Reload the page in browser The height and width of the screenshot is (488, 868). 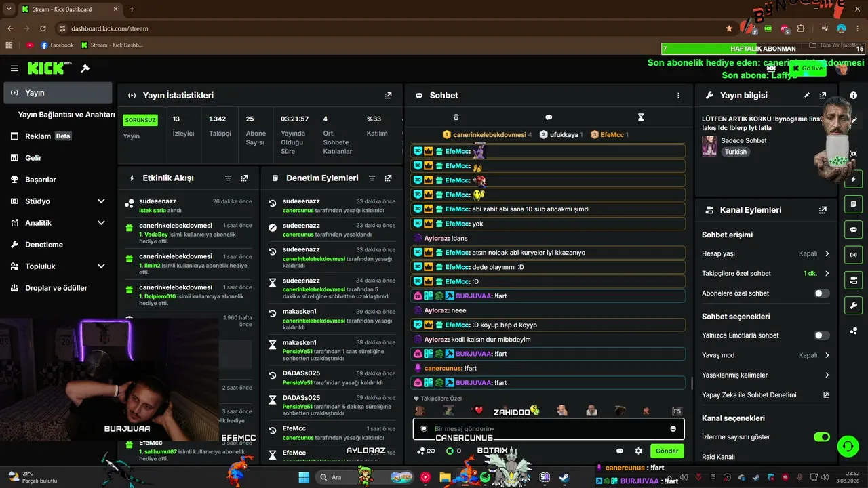coord(43,28)
